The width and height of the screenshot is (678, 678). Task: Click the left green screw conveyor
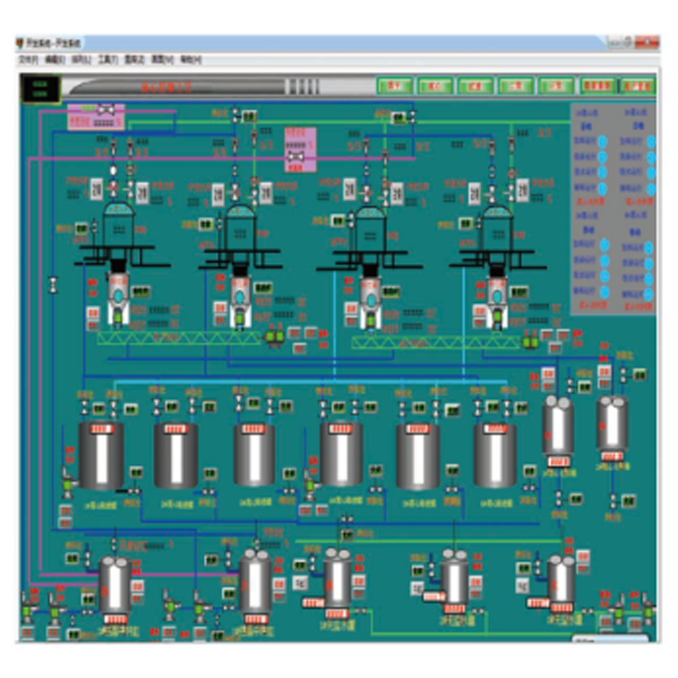click(179, 338)
